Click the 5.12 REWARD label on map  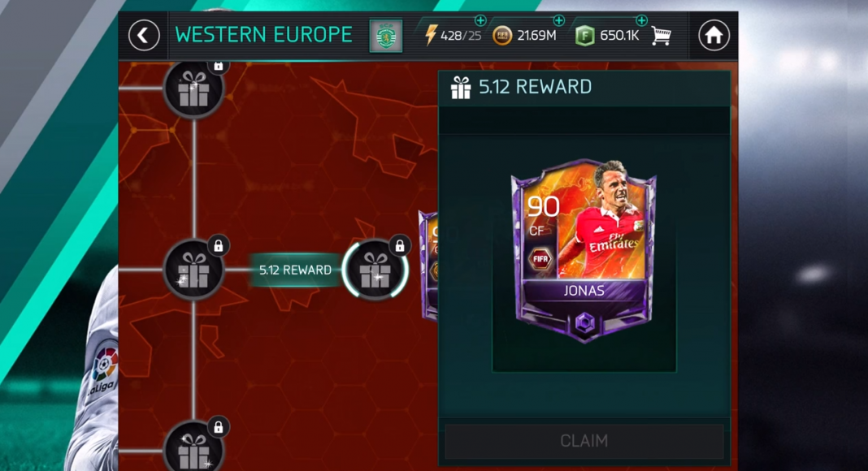pos(296,270)
